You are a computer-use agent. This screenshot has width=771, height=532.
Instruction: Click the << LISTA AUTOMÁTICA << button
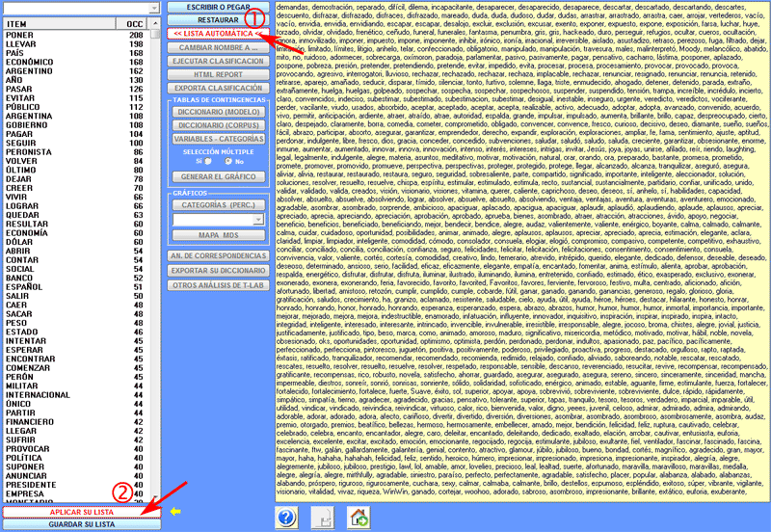[x=219, y=34]
